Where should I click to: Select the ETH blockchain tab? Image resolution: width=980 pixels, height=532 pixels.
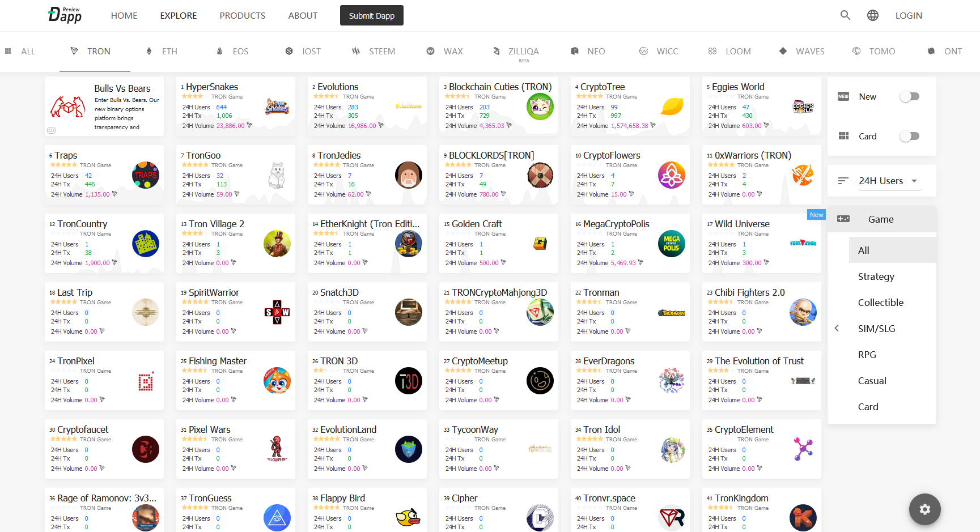162,52
